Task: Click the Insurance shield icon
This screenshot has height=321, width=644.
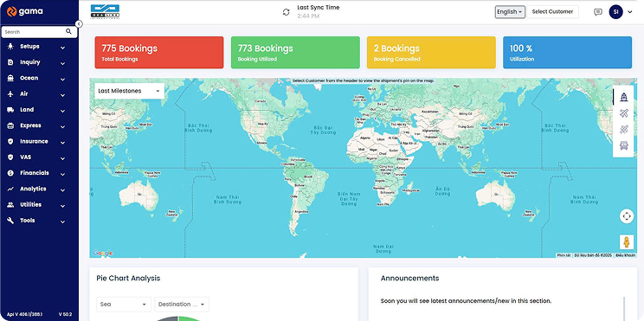Action: click(x=10, y=142)
